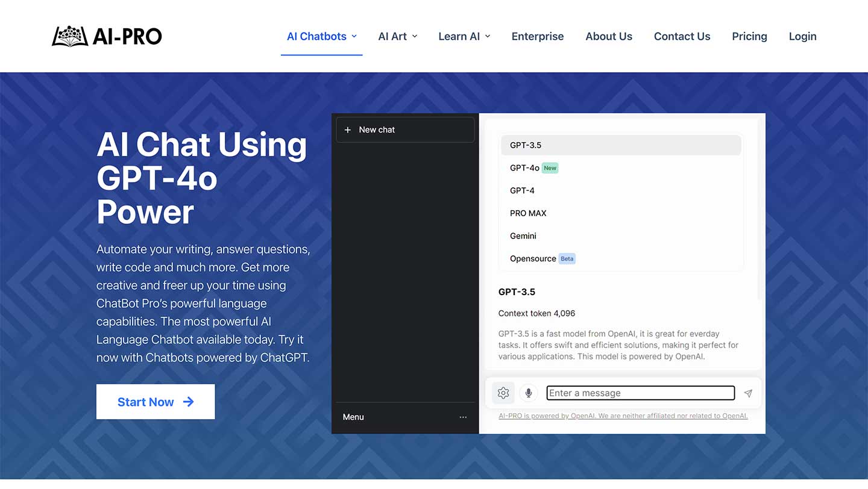Start a New chat

(x=405, y=129)
